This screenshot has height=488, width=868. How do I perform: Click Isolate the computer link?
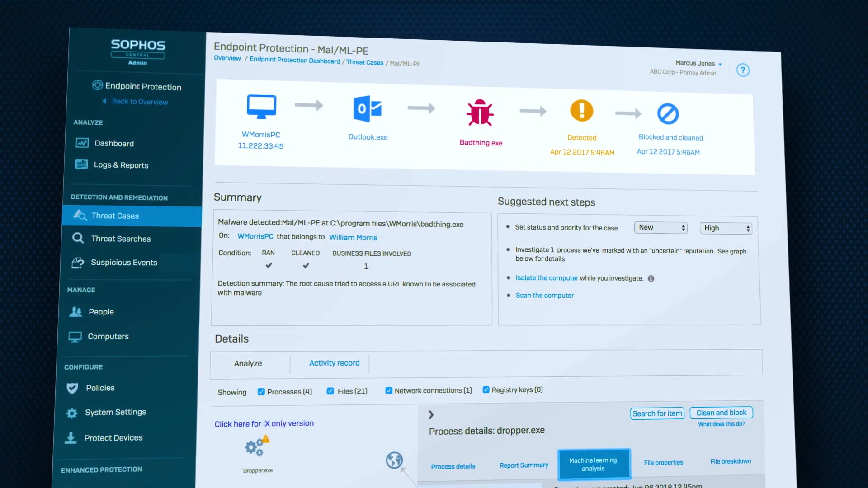pyautogui.click(x=547, y=278)
